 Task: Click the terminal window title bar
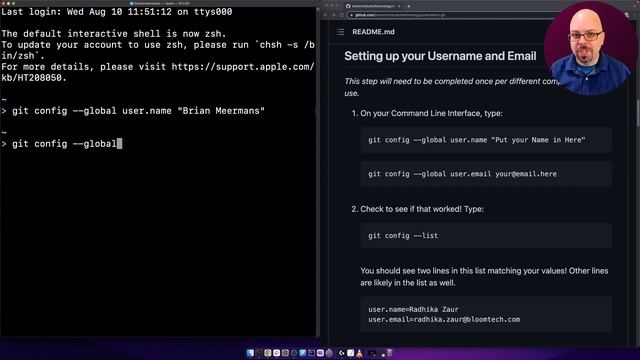159,3
